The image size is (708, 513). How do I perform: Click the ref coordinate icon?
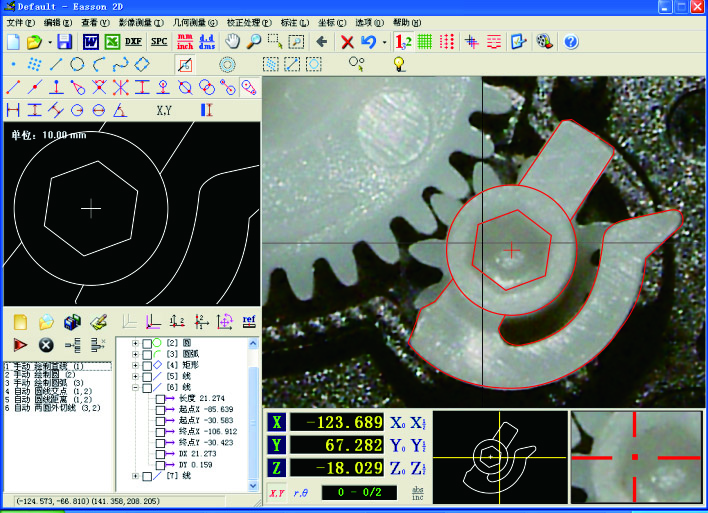click(x=249, y=322)
